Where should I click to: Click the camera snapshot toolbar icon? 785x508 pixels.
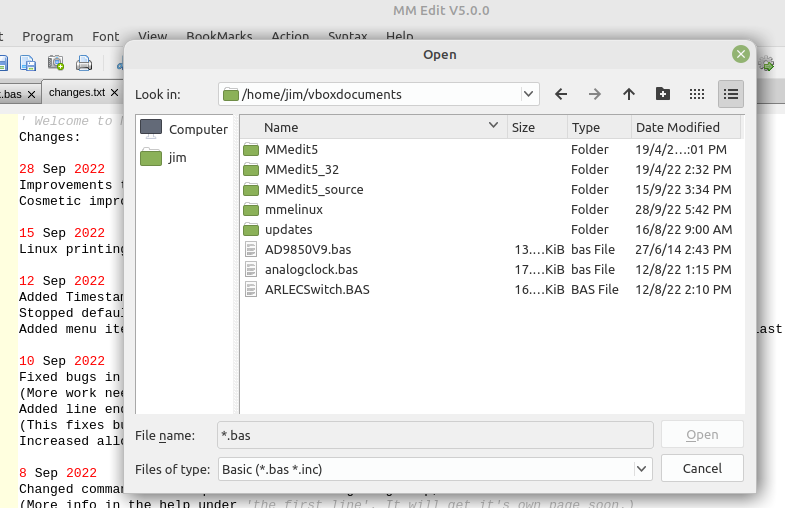click(56, 64)
